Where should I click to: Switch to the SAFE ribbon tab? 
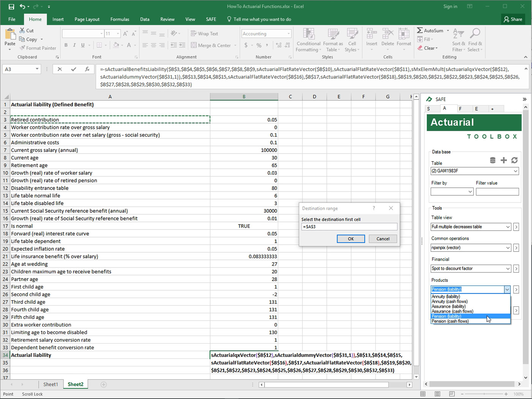tap(211, 19)
